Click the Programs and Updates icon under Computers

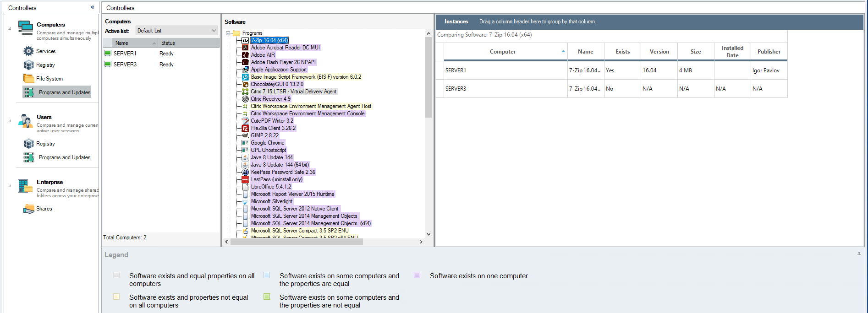pos(29,92)
